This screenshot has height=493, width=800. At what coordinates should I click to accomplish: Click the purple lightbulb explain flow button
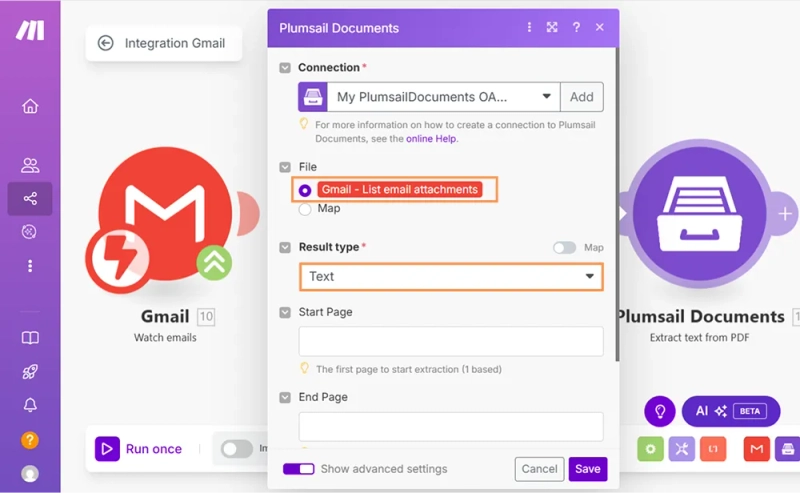660,411
